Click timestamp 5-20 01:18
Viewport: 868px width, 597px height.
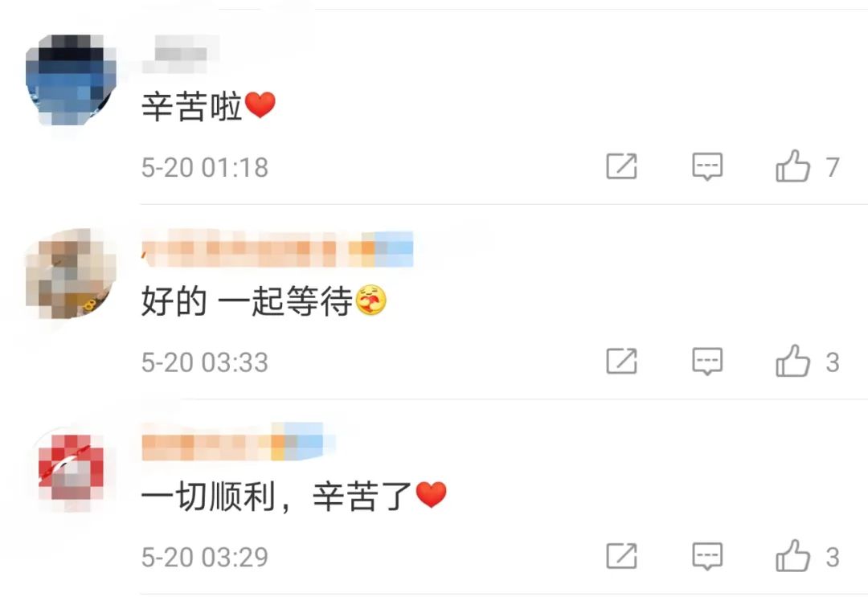coord(205,167)
